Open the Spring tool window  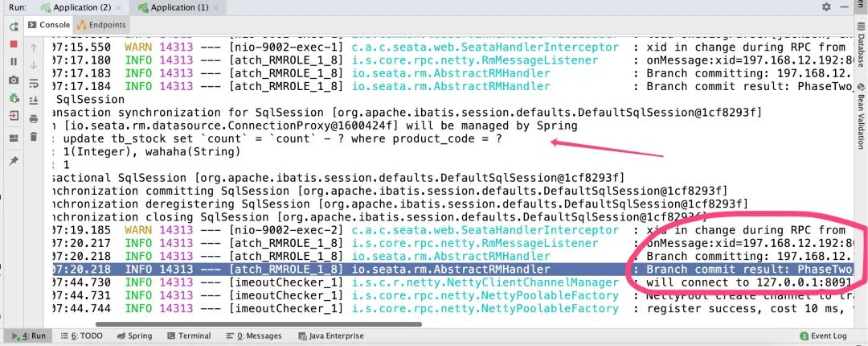coord(134,336)
